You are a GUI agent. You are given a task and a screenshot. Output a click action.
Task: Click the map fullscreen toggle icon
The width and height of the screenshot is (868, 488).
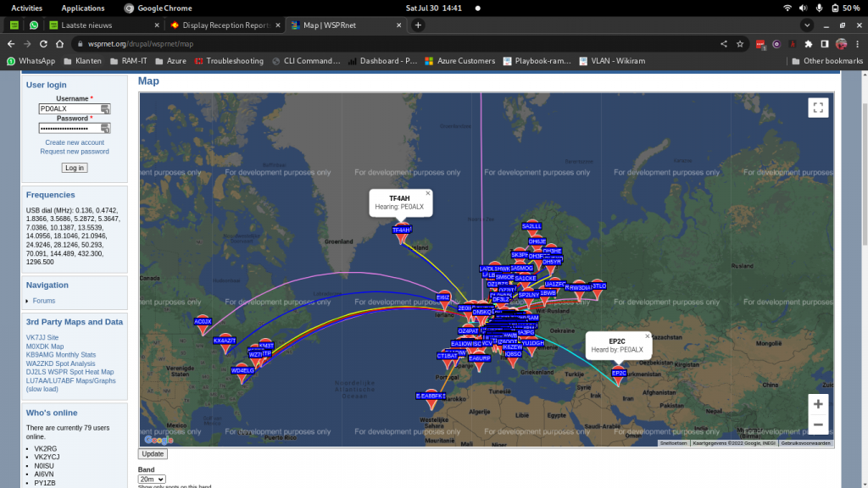[818, 108]
